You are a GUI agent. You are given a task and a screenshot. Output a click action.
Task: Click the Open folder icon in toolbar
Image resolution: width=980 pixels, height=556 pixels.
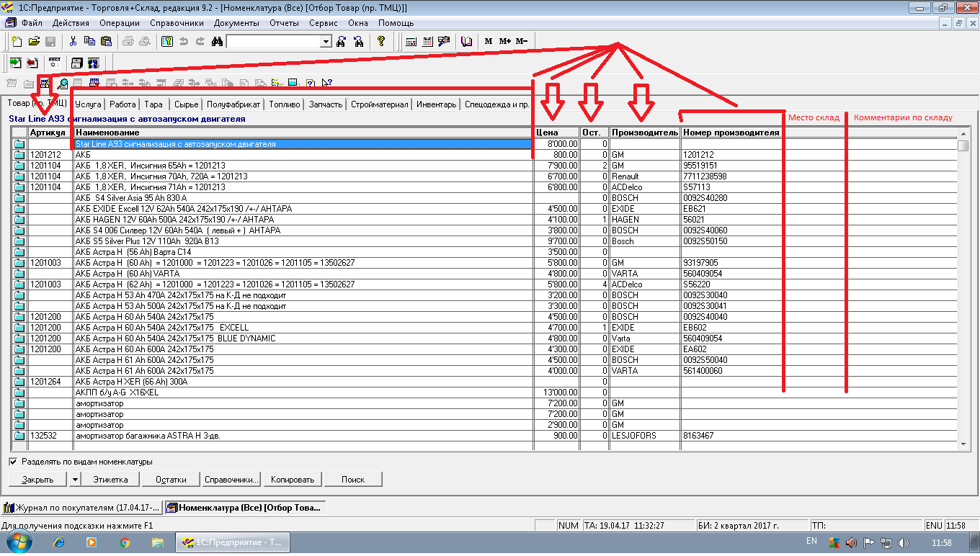[34, 42]
